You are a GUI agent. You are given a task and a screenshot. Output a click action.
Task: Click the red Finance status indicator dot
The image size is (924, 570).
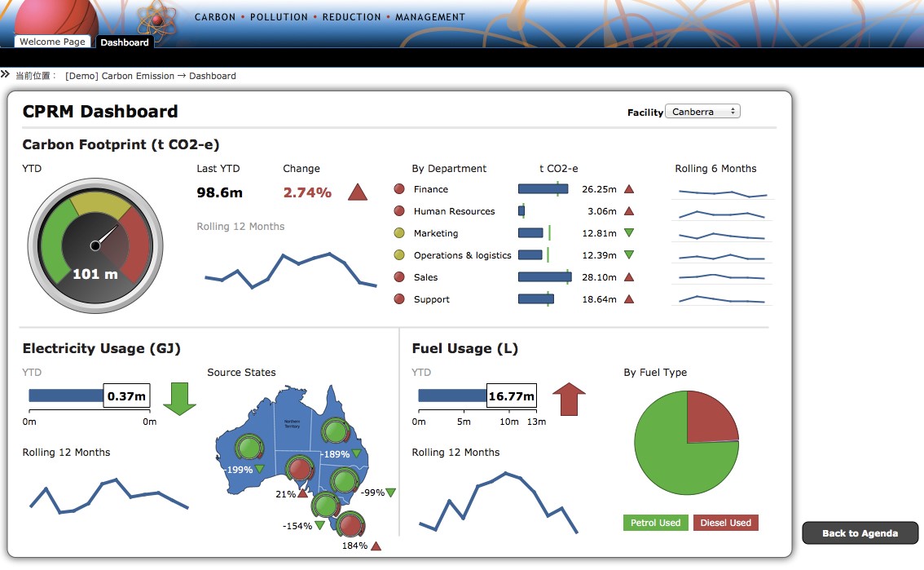tap(399, 189)
